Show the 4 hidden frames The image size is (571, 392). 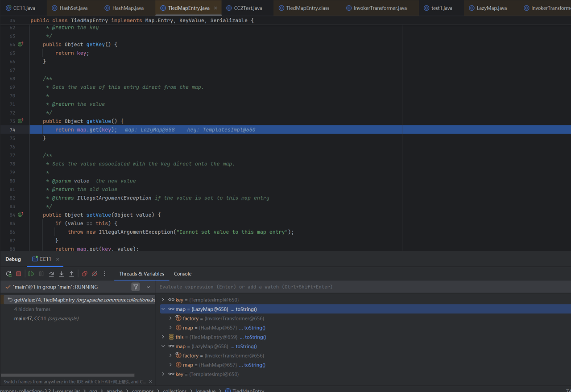(x=32, y=309)
